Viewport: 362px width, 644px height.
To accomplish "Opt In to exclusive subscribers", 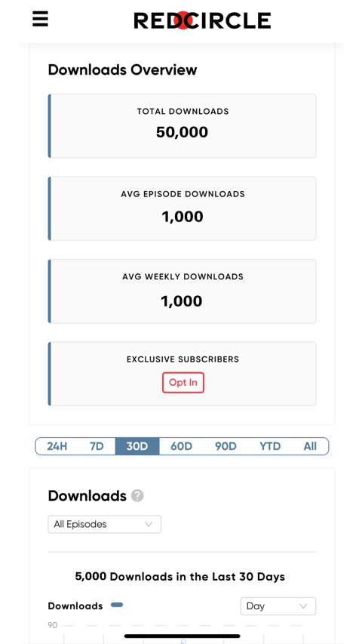I will pos(183,382).
